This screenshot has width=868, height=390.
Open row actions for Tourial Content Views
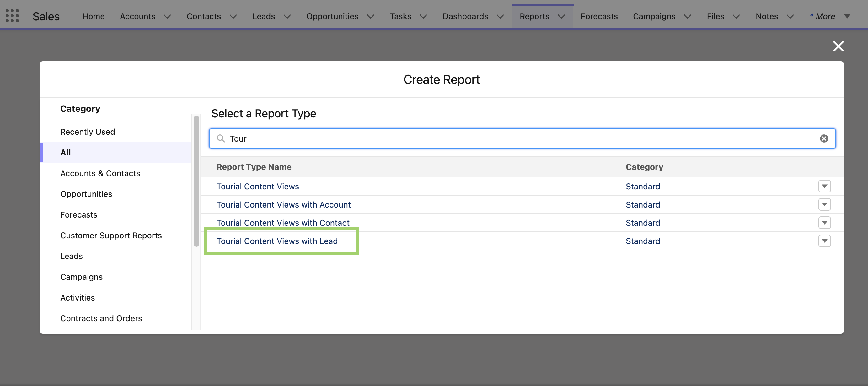pyautogui.click(x=824, y=187)
